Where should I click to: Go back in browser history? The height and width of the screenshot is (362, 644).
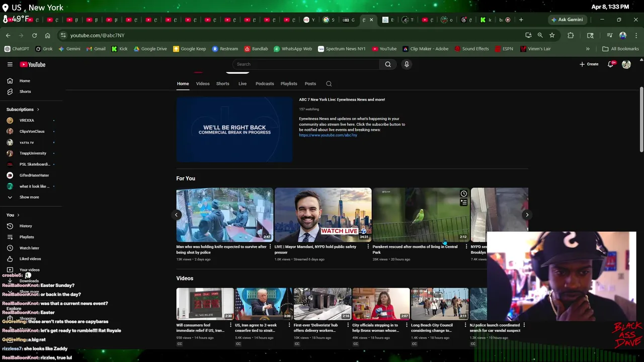8,35
